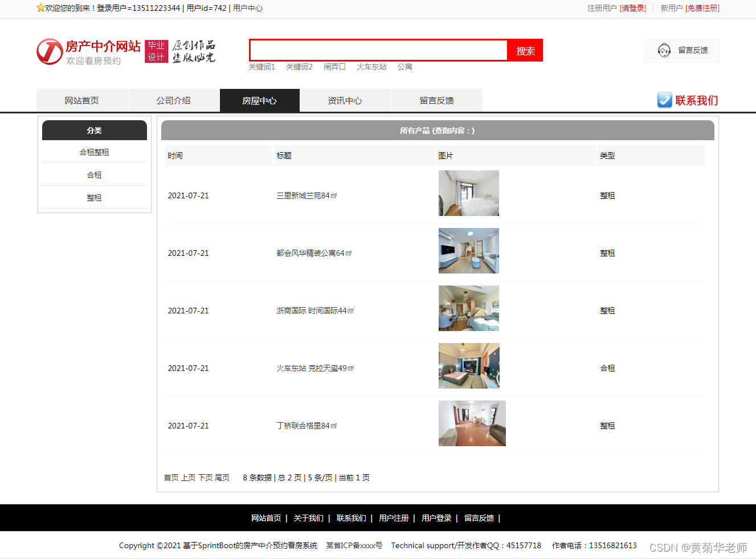The image size is (756, 559).
Task: Filter by 合租 category
Action: click(94, 175)
